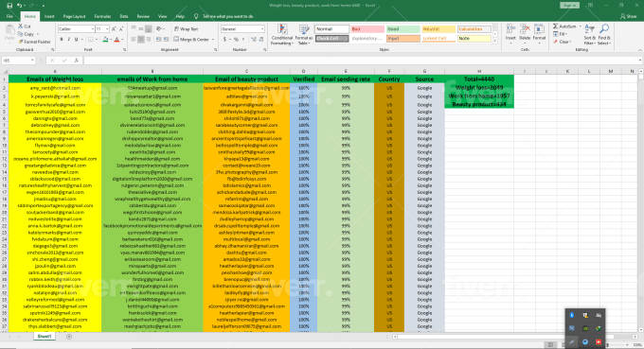Undo the last action
This screenshot has height=349, width=644.
19,6
